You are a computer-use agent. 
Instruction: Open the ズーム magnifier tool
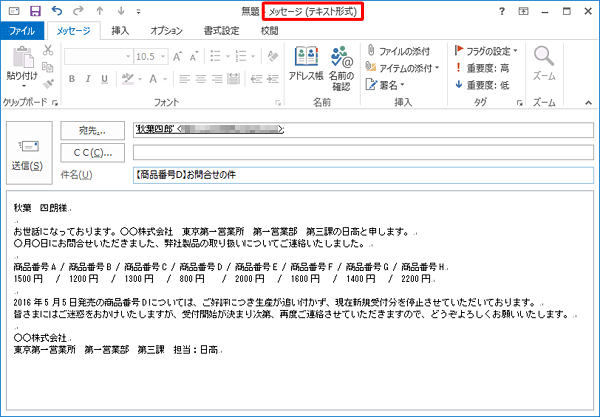tap(544, 64)
